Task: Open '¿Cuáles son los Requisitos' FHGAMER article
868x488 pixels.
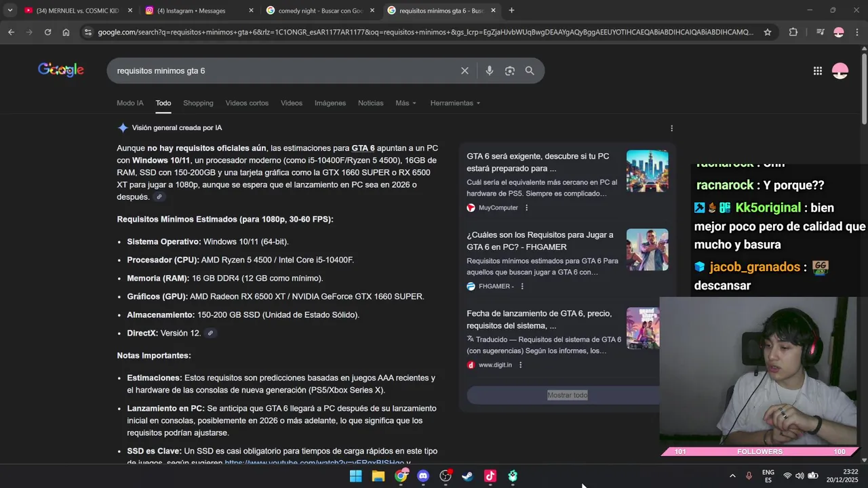Action: 540,241
